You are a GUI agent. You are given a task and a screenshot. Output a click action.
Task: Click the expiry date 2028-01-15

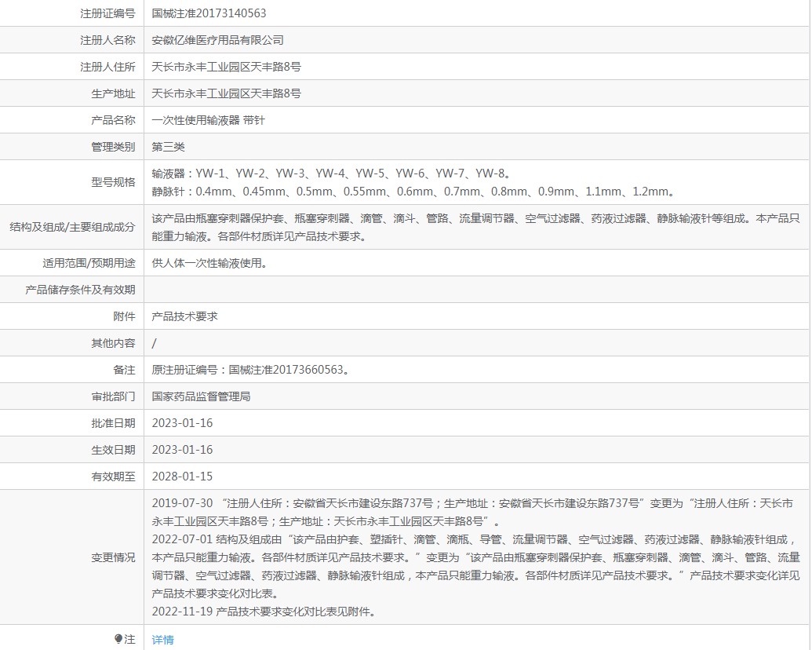[182, 477]
